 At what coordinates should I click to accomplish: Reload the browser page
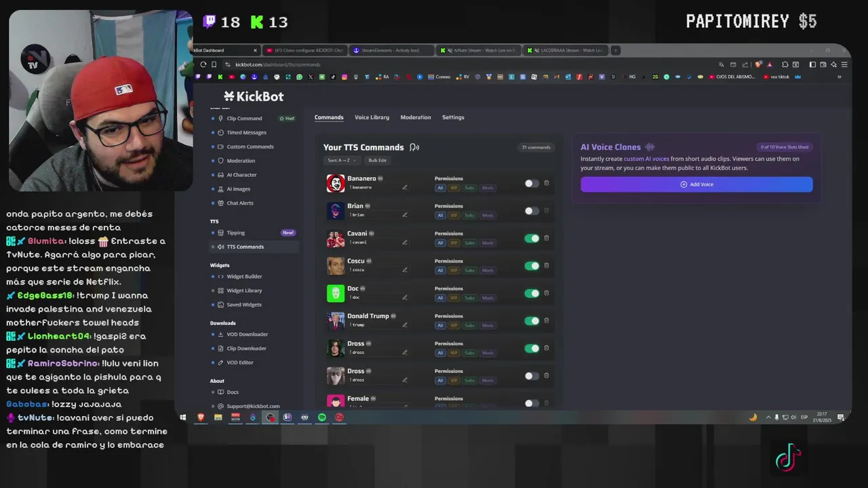point(203,64)
